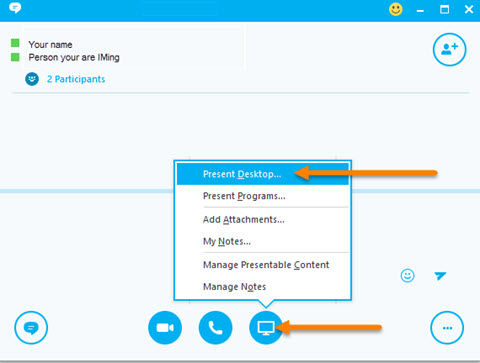This screenshot has width=480, height=363.
Task: Click 'Person your are IMing' entry
Action: coord(74,57)
